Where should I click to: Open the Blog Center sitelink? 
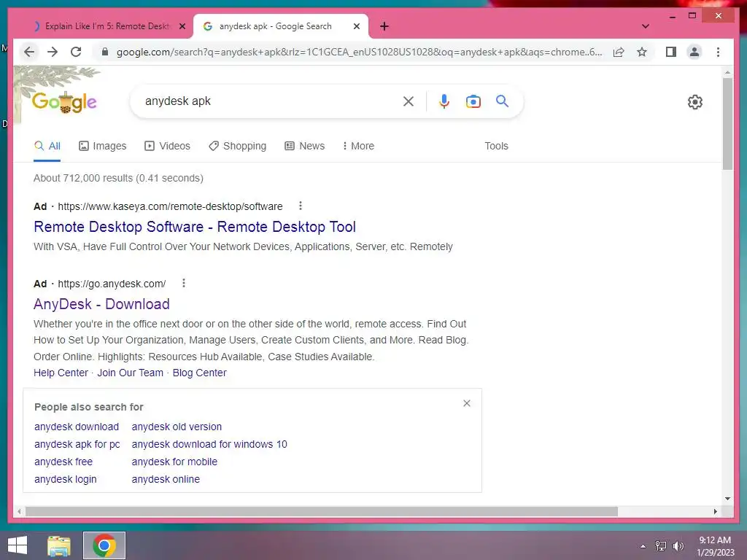(x=200, y=373)
